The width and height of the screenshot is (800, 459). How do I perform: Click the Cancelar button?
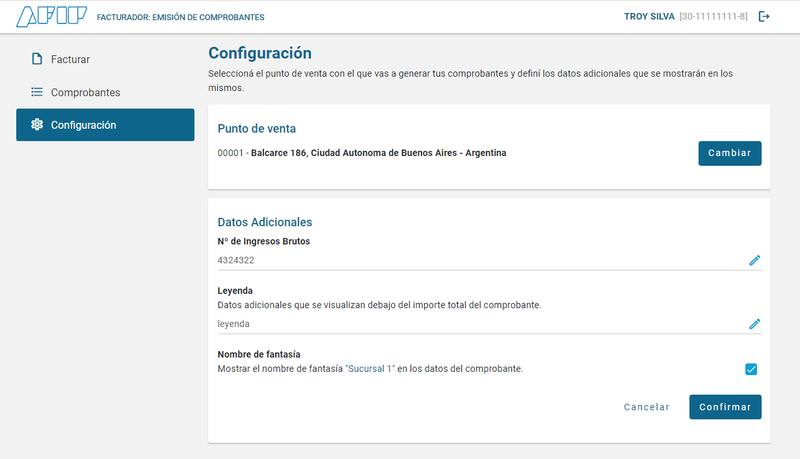(646, 407)
